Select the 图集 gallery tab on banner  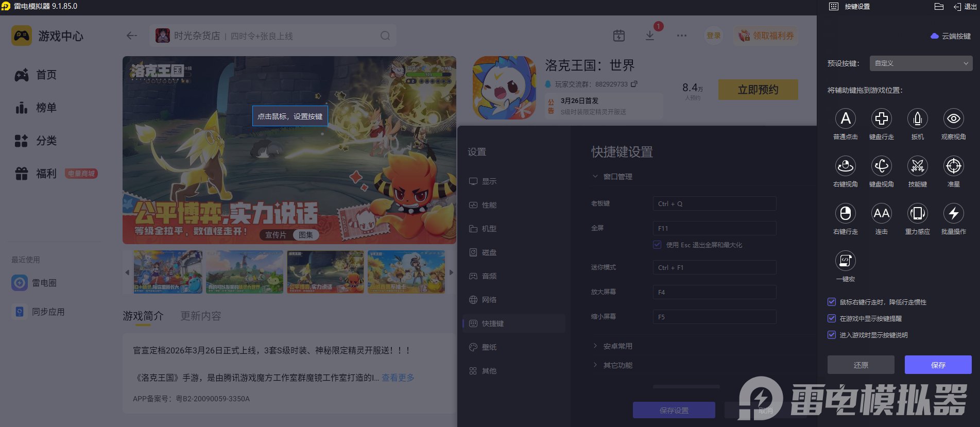[x=306, y=235]
